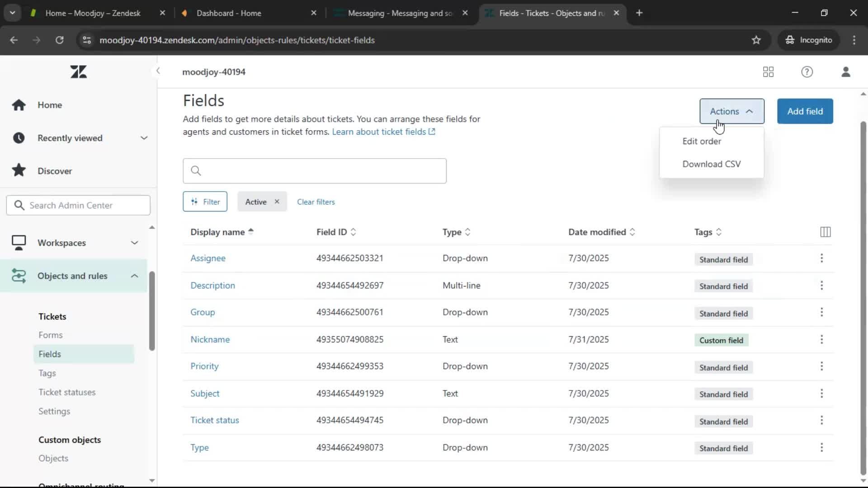Reload the page in the browser
Viewport: 868px width, 488px height.
coord(59,40)
